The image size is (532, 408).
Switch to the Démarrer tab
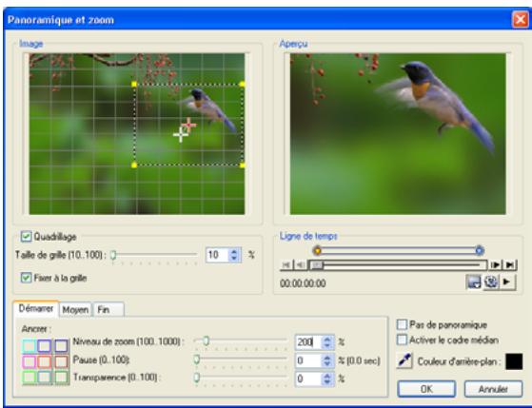pos(36,309)
